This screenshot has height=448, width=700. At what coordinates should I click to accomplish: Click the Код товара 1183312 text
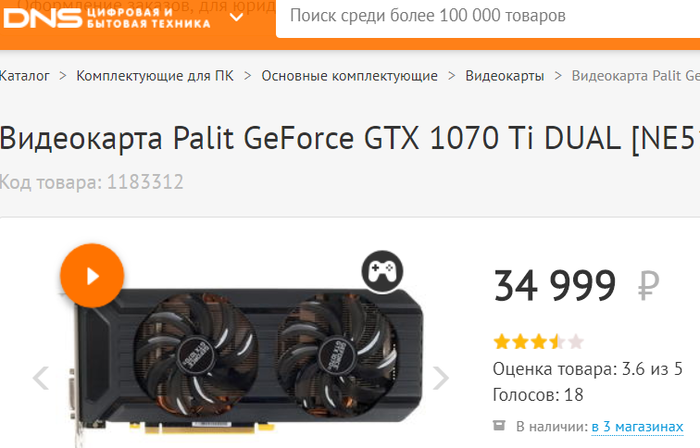pos(92,182)
